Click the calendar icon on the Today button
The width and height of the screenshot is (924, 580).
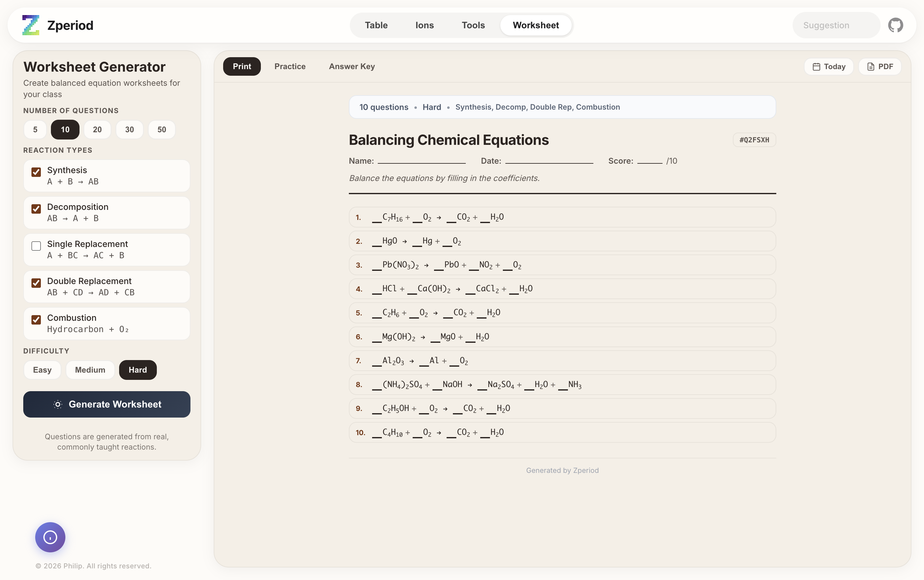(817, 66)
